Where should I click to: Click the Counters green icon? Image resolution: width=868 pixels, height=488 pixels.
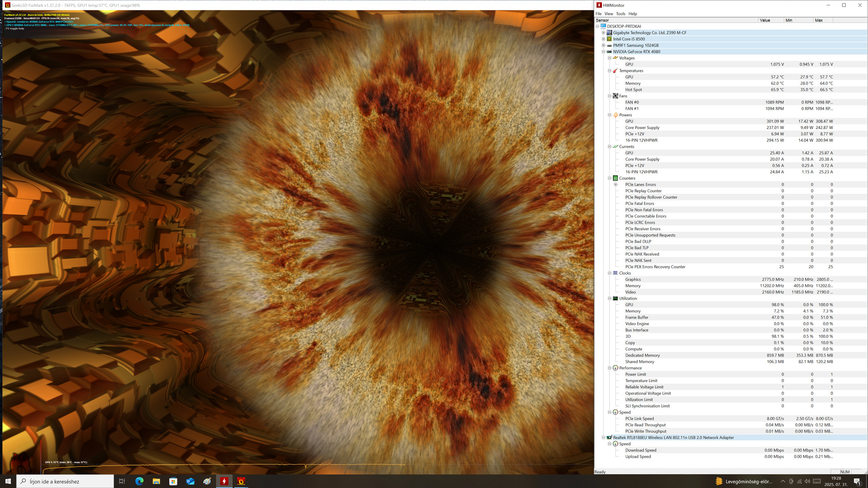tap(615, 178)
